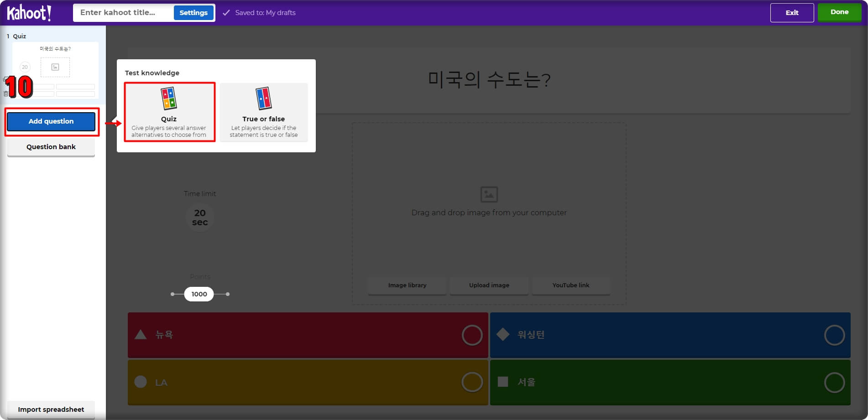
Task: Click Import spreadsheet button
Action: (x=51, y=410)
